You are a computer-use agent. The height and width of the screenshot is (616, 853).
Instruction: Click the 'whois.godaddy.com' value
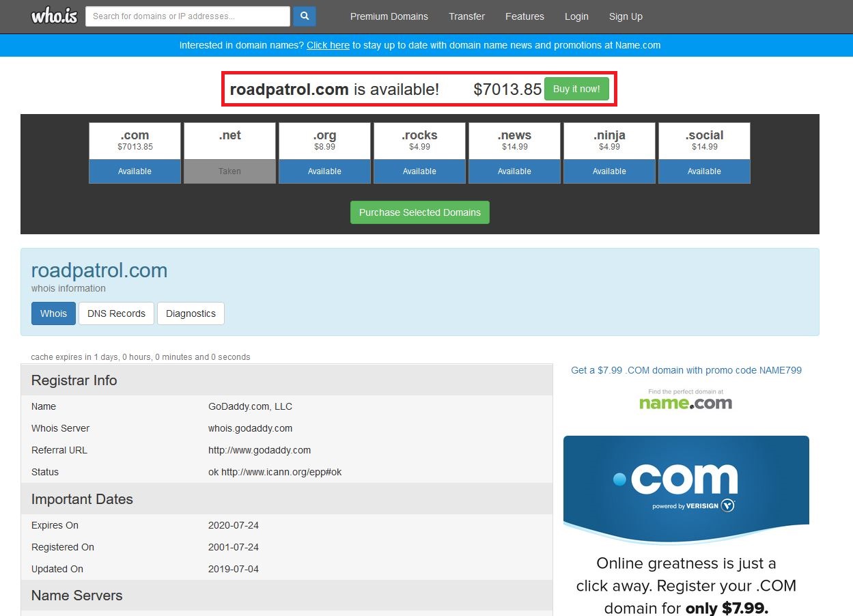(x=250, y=428)
